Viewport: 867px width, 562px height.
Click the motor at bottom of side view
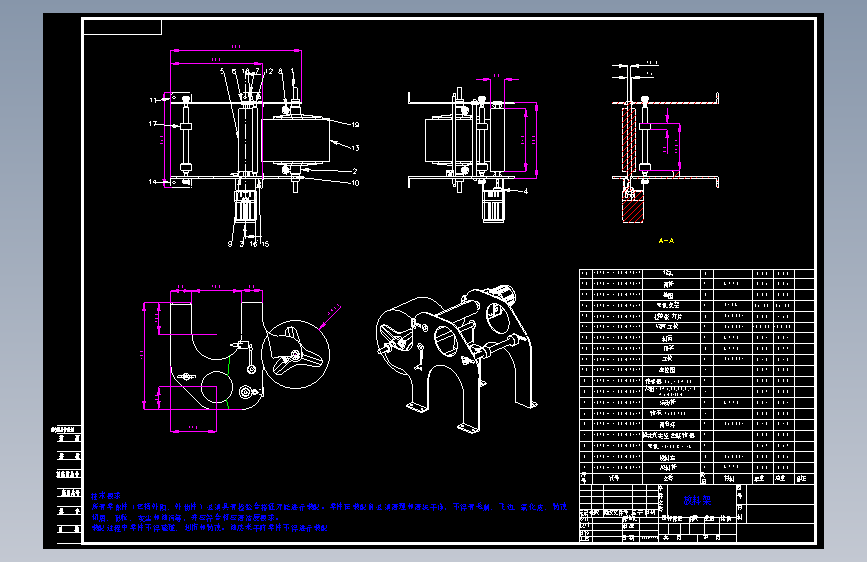pyautogui.click(x=493, y=205)
